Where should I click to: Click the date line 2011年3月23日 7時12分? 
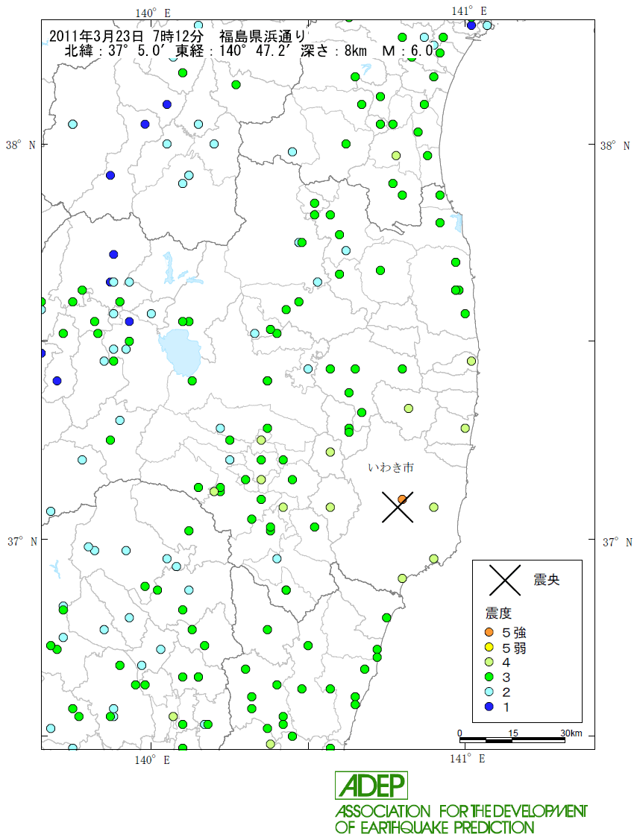pyautogui.click(x=127, y=37)
